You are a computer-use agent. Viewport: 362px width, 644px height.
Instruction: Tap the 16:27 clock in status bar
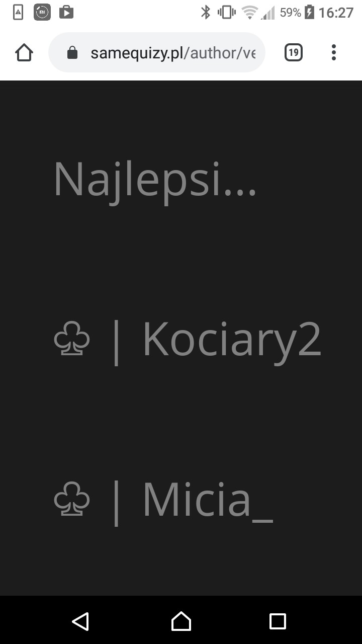pos(336,12)
